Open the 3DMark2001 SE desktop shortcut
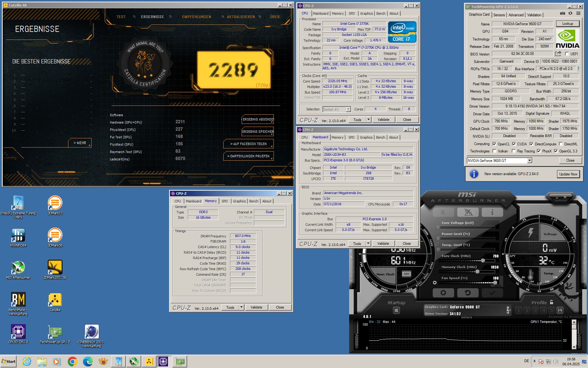 [55, 270]
